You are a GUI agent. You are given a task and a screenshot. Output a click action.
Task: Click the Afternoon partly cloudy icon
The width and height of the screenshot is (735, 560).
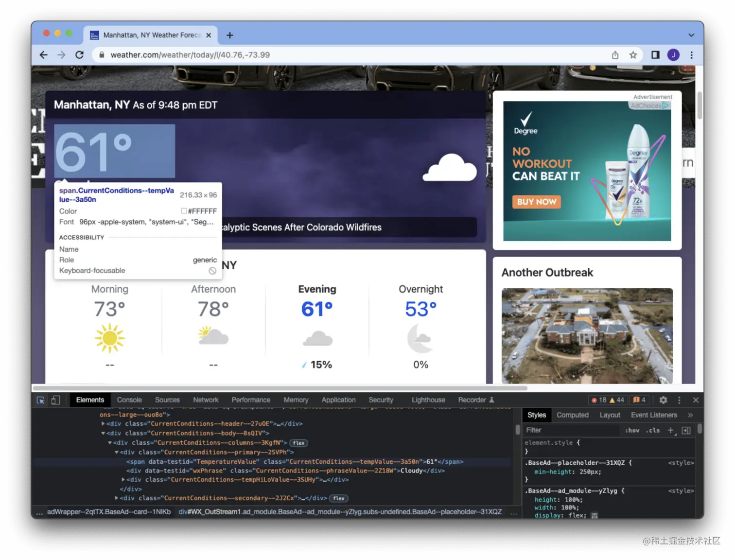click(x=213, y=336)
